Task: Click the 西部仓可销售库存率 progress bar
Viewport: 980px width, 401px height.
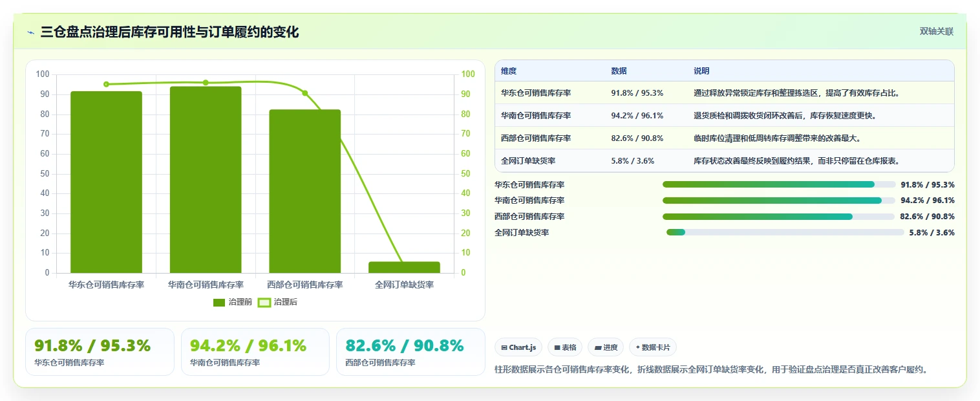Action: coord(779,217)
